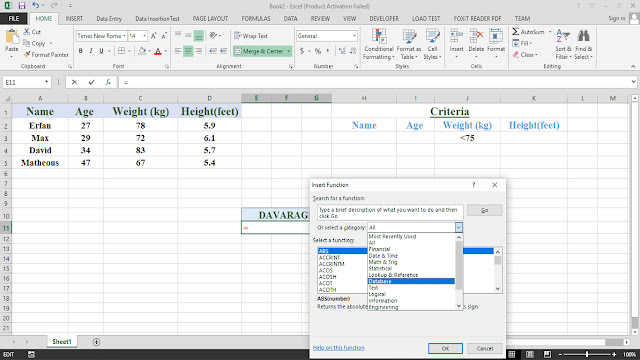Expand the General number format dropdown
Viewport: 640px width, 360px height.
[x=354, y=36]
